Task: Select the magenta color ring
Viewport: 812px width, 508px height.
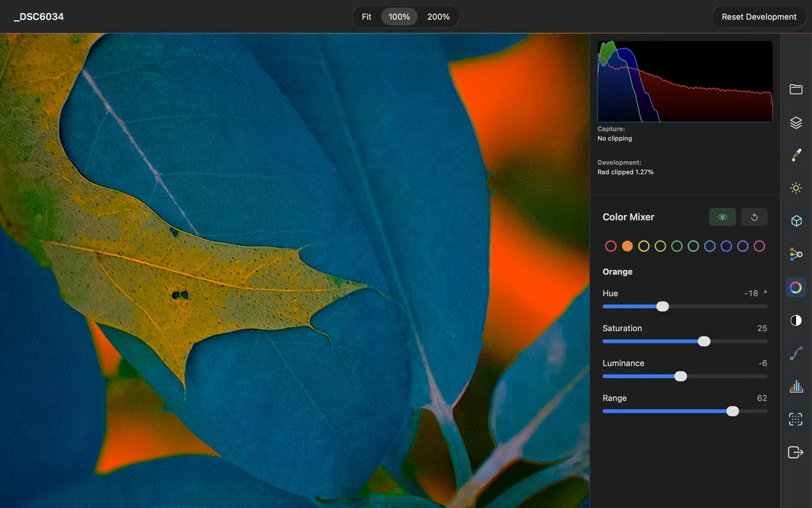Action: pos(760,246)
